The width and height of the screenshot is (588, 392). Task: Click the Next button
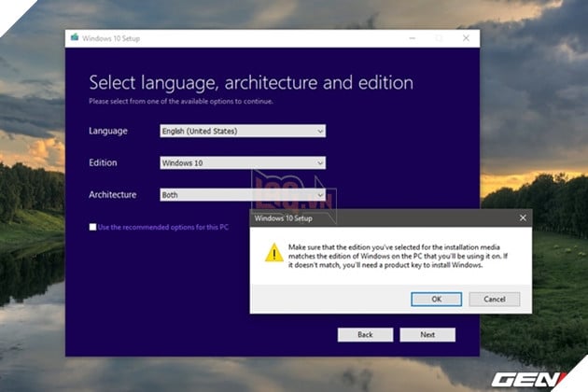coord(427,335)
